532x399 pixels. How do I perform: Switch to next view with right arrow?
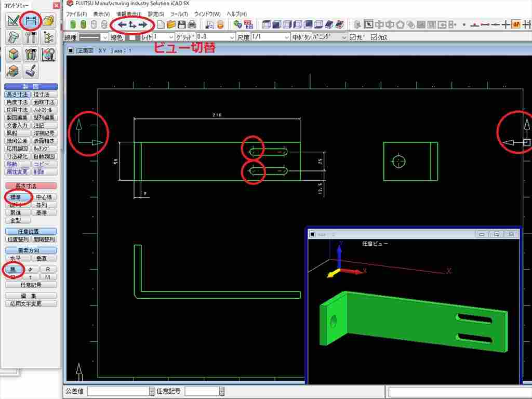tap(143, 24)
